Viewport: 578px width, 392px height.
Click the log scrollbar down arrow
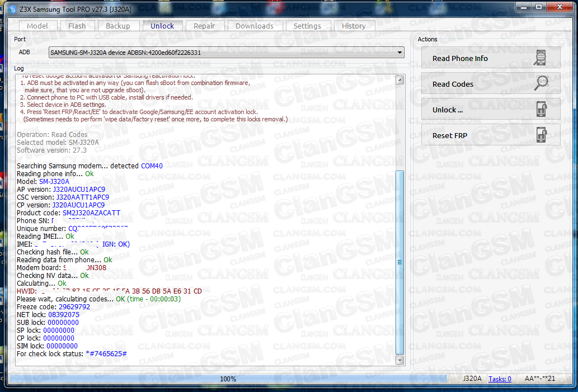click(x=400, y=360)
